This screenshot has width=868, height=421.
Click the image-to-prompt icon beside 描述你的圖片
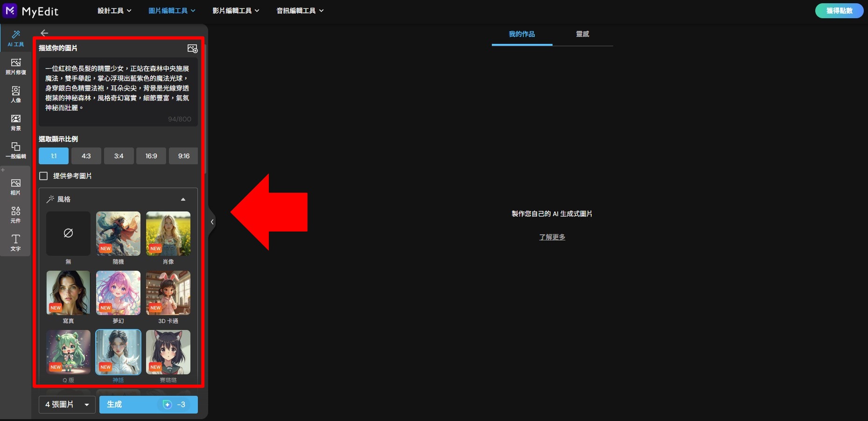pos(192,49)
